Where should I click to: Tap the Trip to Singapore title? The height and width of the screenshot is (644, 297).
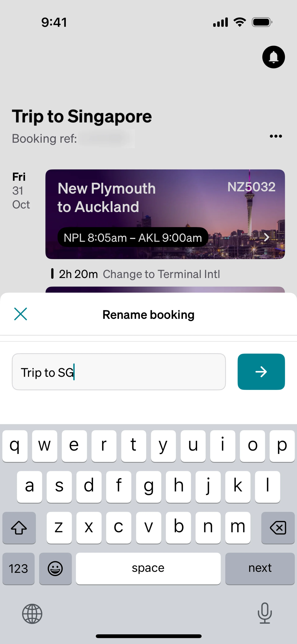(82, 117)
